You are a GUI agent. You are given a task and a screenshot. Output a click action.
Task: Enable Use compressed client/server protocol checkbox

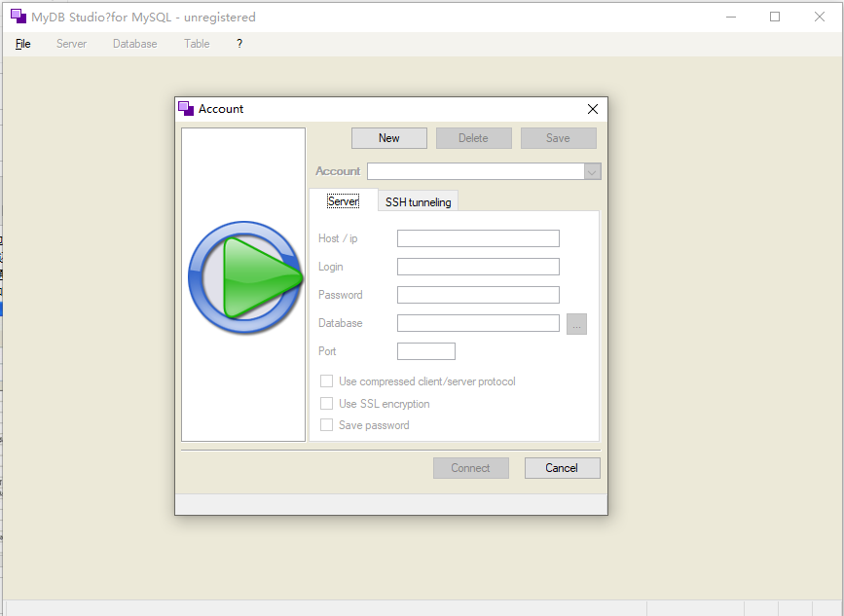click(326, 381)
